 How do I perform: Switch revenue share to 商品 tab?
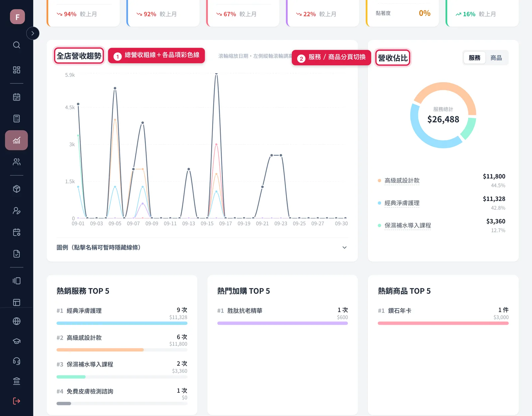coord(496,58)
